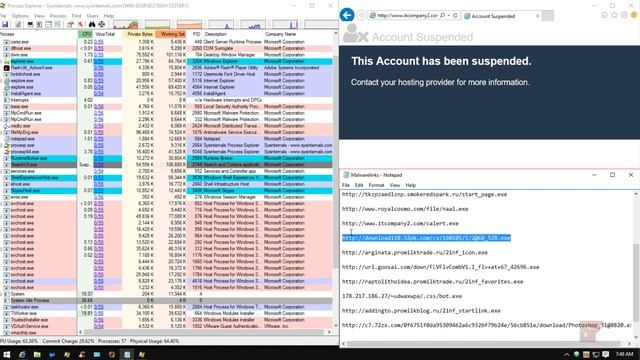Sort by the Company Name column header
Screen dimensions: 640x360
point(298,34)
